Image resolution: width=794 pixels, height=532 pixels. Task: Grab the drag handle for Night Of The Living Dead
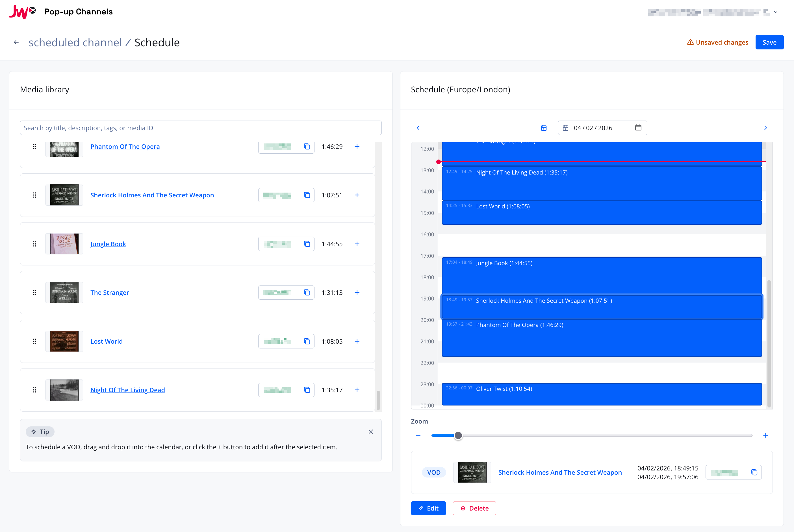click(x=35, y=390)
